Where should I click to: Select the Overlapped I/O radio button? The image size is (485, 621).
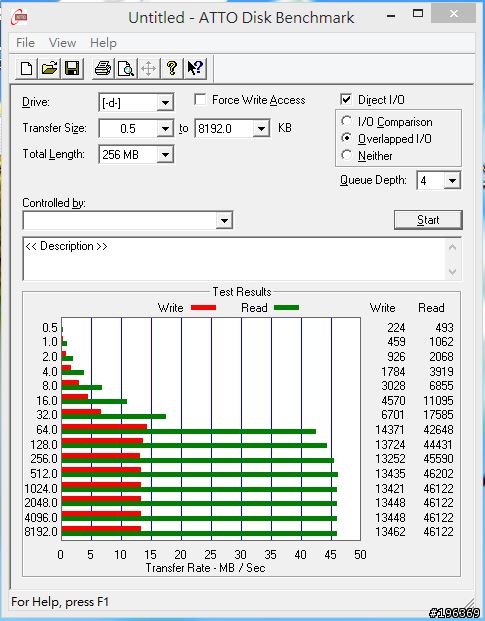346,138
